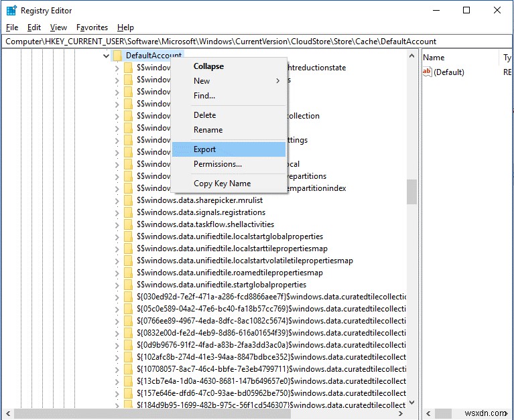Click folder icon of taskflow.shellactivities
The height and width of the screenshot is (420, 514).
tap(128, 224)
